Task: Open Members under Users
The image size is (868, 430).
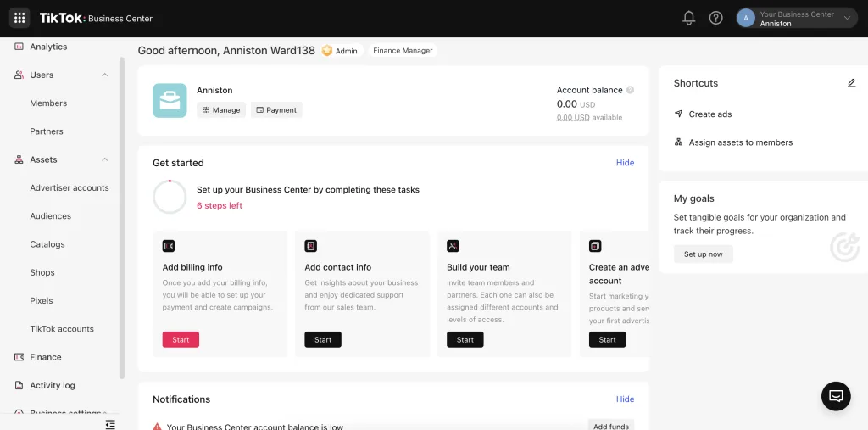Action: [x=48, y=103]
